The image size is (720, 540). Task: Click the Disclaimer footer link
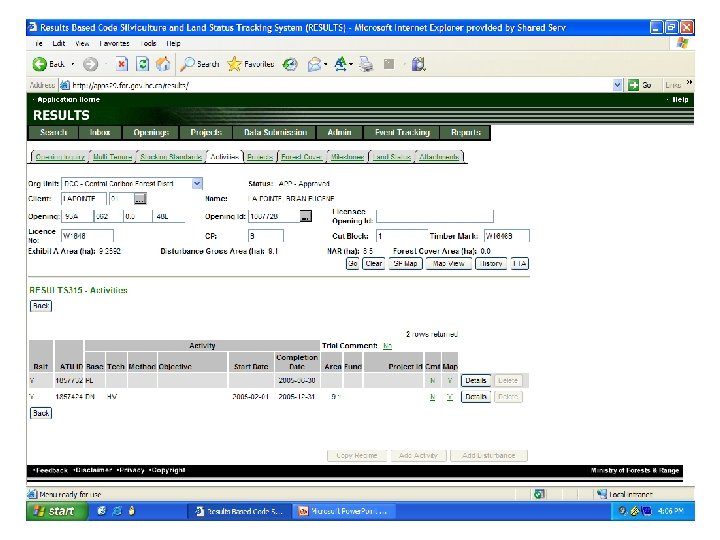[93, 470]
